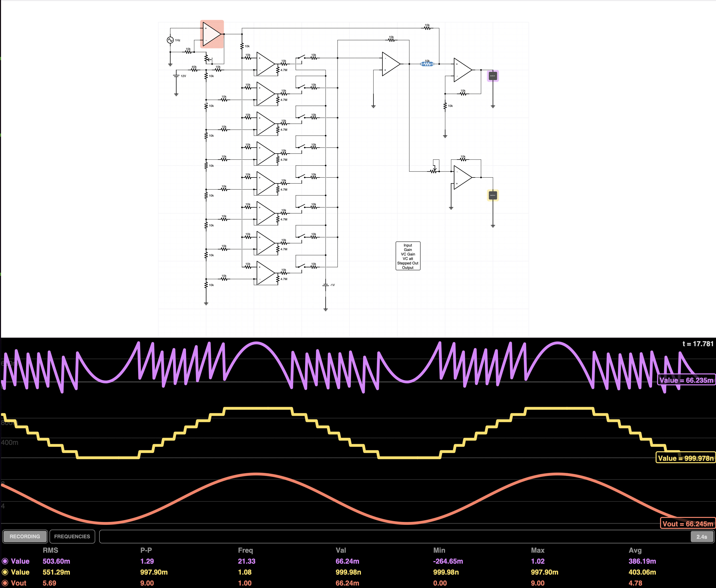The height and width of the screenshot is (588, 716).
Task: Select the 40k resistor
Action: click(x=194, y=70)
